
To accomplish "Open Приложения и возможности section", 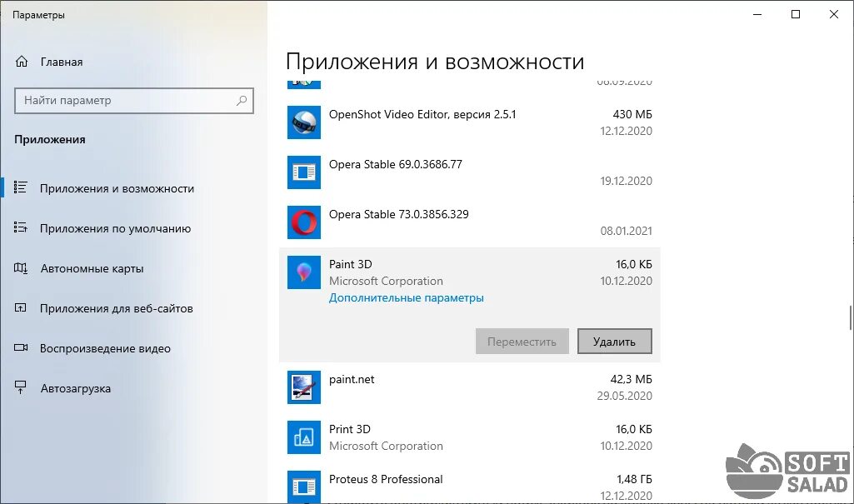I will click(x=117, y=188).
